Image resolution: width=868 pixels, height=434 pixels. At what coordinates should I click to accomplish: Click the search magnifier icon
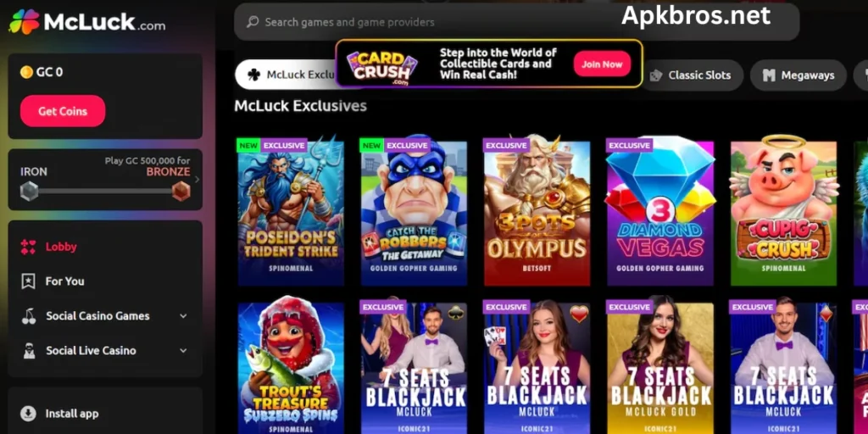point(253,22)
